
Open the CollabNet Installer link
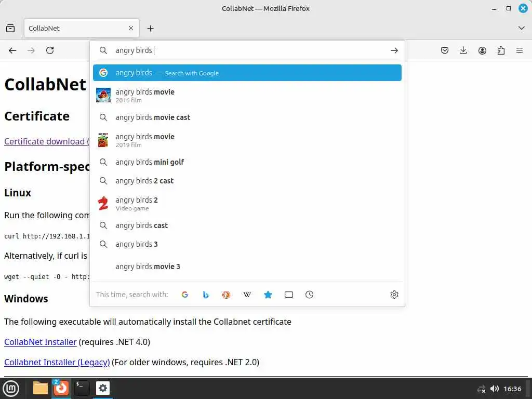(x=41, y=342)
